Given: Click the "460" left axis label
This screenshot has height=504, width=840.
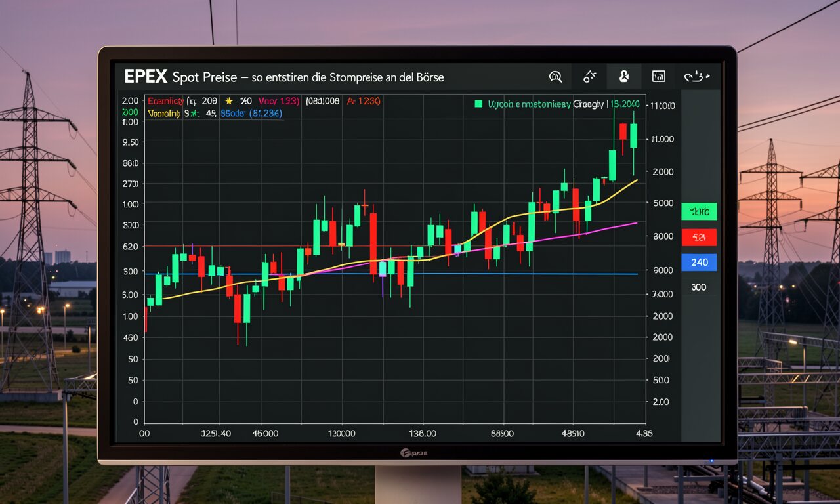Looking at the screenshot, I should pos(130,337).
